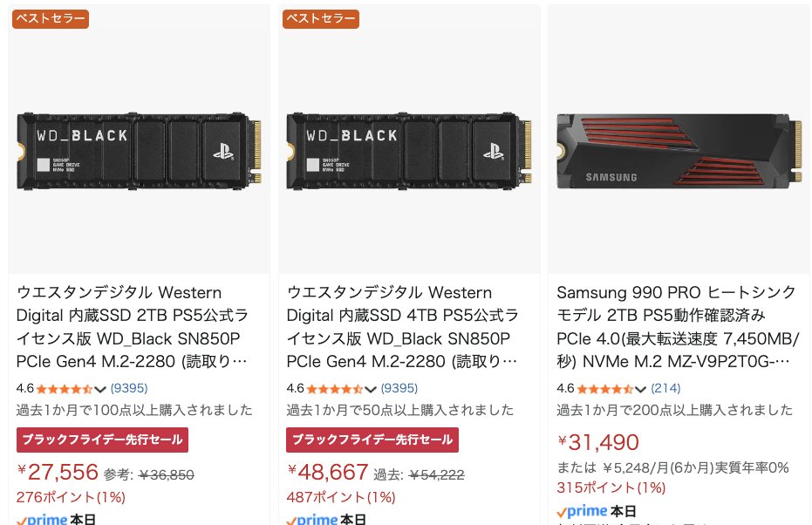Open WD_Black SN850P 2TB product image

coord(139,144)
